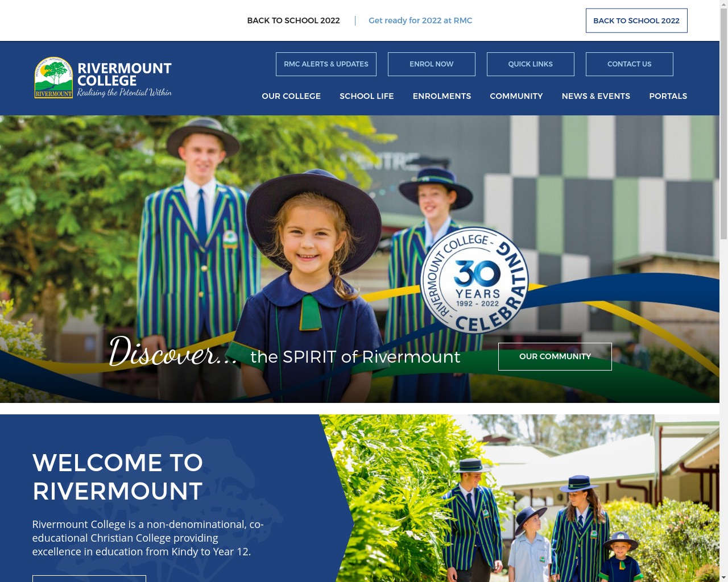Click the ENROL NOW button
The image size is (728, 582).
[x=431, y=64]
